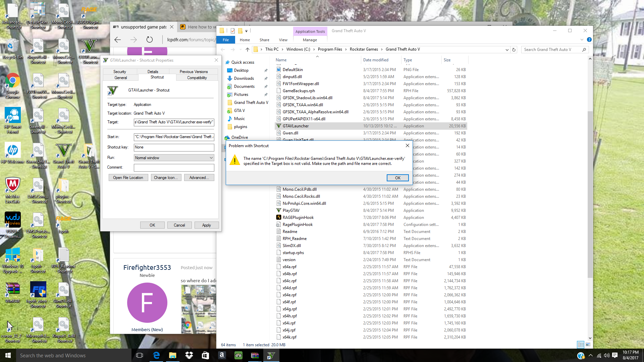This screenshot has height=362, width=644.
Task: Switch to large icons view layout
Action: pos(588,345)
